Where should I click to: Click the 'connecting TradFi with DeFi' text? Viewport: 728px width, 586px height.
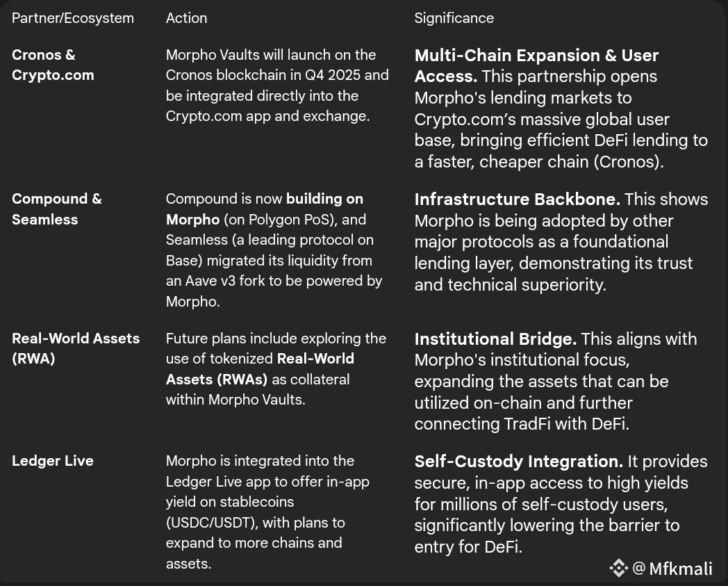point(522,424)
